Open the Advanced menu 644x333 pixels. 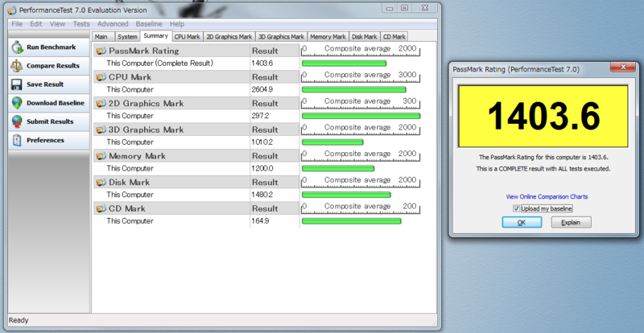(x=113, y=24)
